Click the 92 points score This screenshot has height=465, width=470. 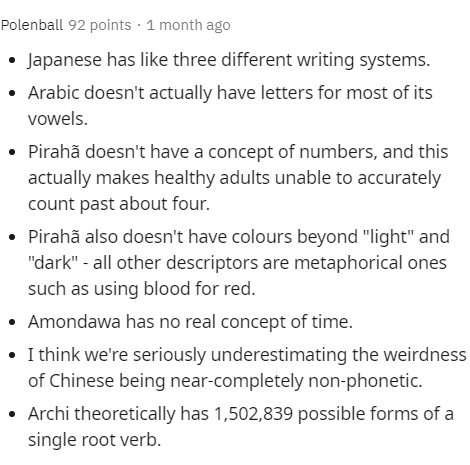click(x=100, y=25)
